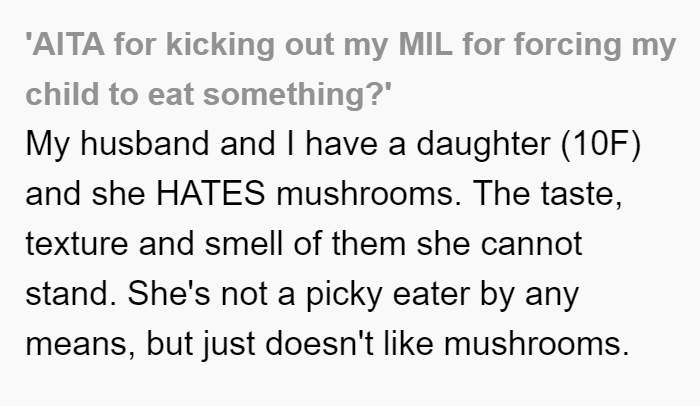The image size is (700, 406).
Task: Click '(10F)' after the word daughter
Action: pyautogui.click(x=600, y=144)
